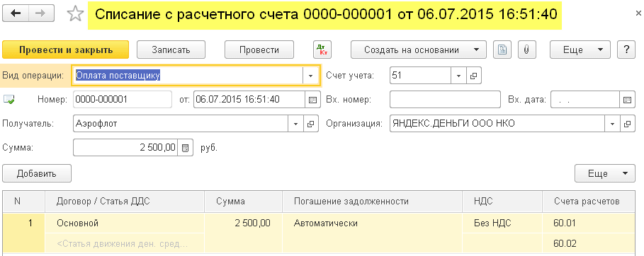644x256 pixels.
Task: Open calendar picker for document date
Action: [x=312, y=99]
